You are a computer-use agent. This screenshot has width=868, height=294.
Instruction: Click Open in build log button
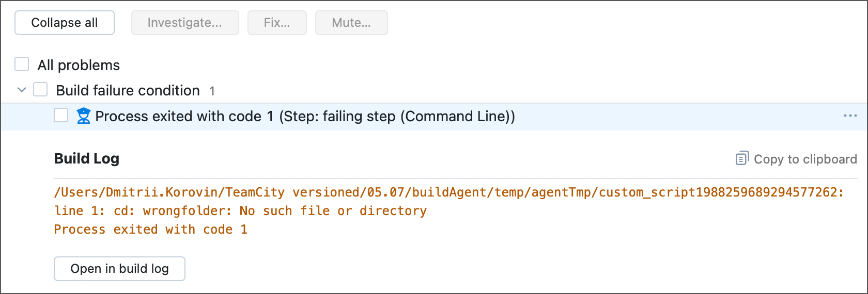coord(119,269)
